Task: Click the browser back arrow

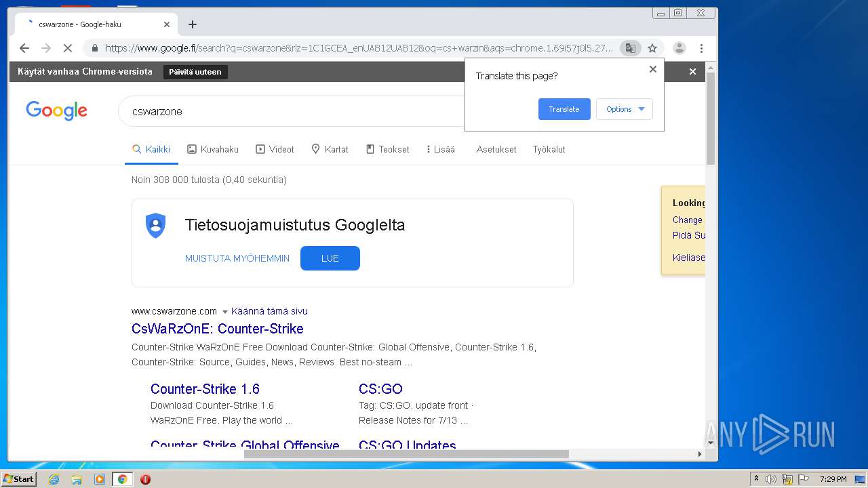Action: point(24,48)
